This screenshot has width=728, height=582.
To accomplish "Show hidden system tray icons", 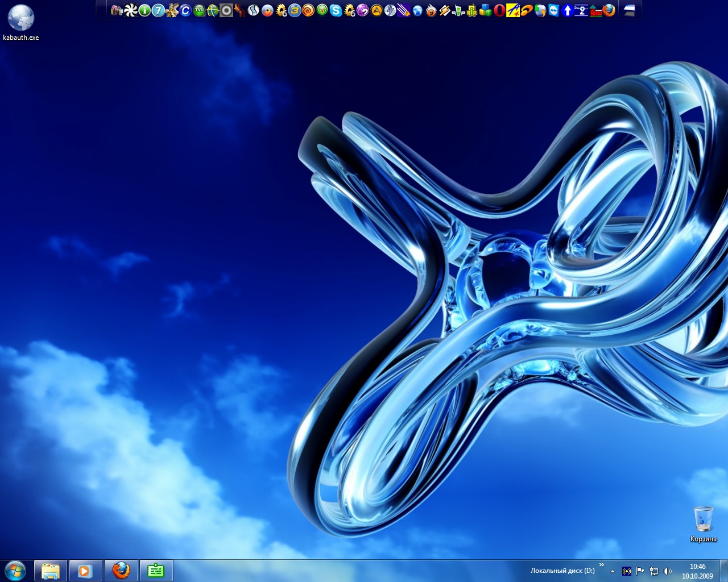I will point(613,571).
